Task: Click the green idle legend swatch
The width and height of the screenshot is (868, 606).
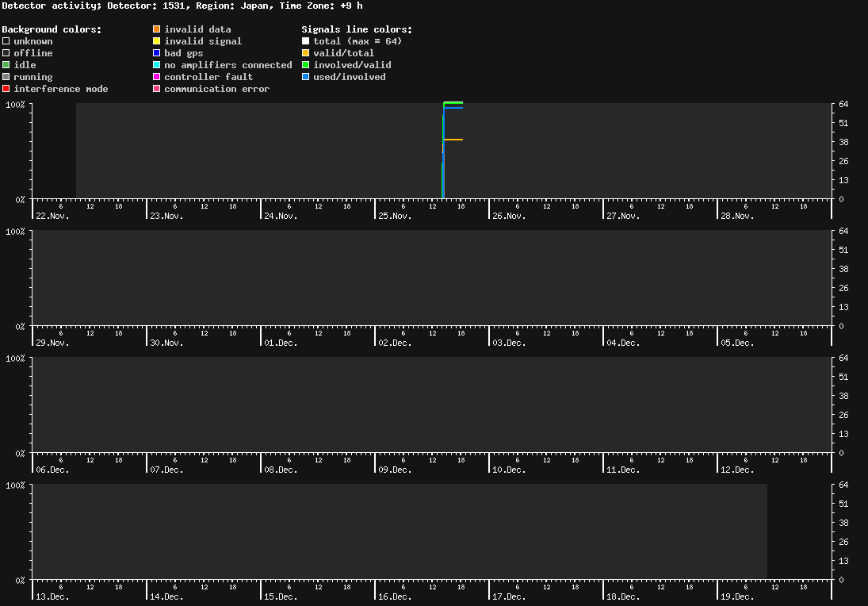Action: click(x=6, y=65)
